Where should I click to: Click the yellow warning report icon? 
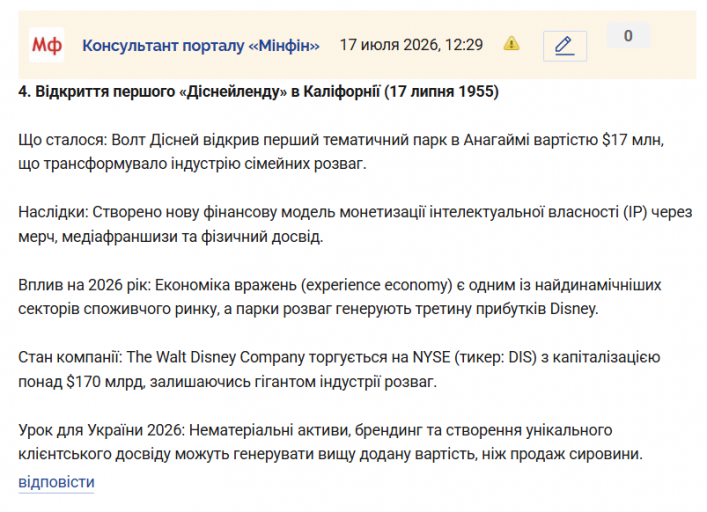tap(511, 44)
